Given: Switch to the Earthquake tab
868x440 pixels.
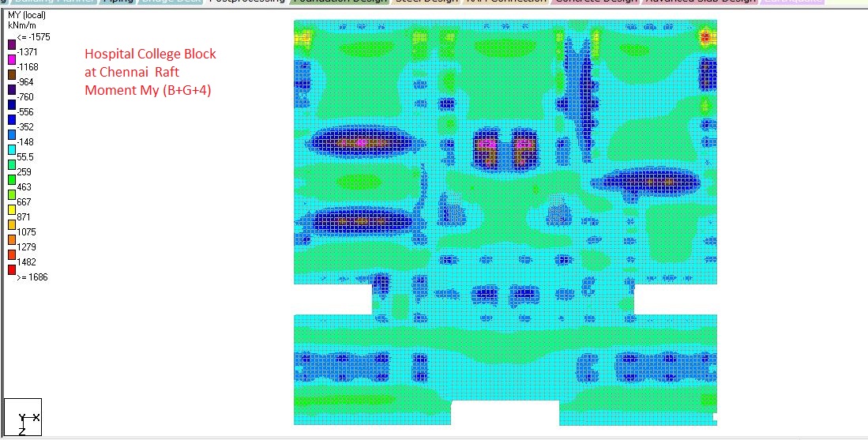Looking at the screenshot, I should 792,2.
